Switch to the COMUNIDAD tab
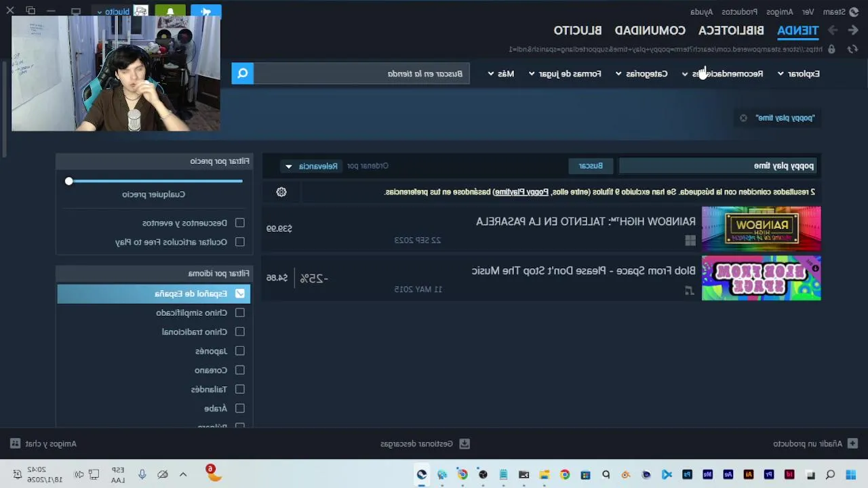 pyautogui.click(x=650, y=30)
